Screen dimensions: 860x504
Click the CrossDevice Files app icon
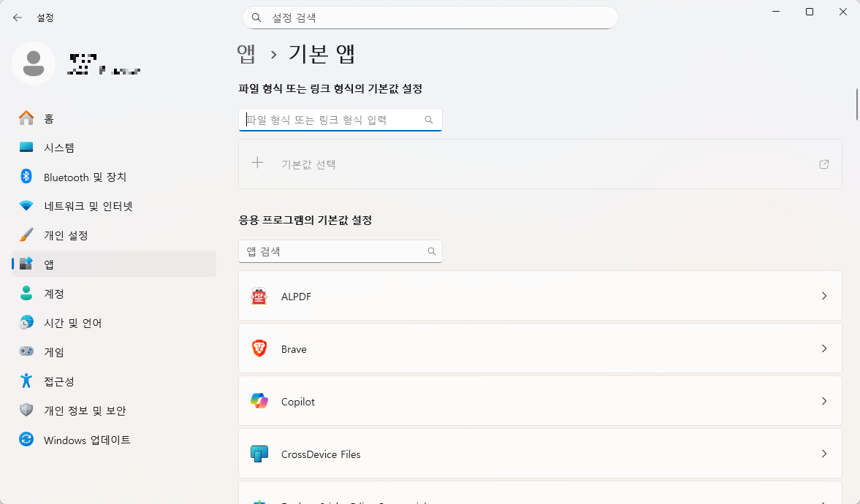(259, 454)
